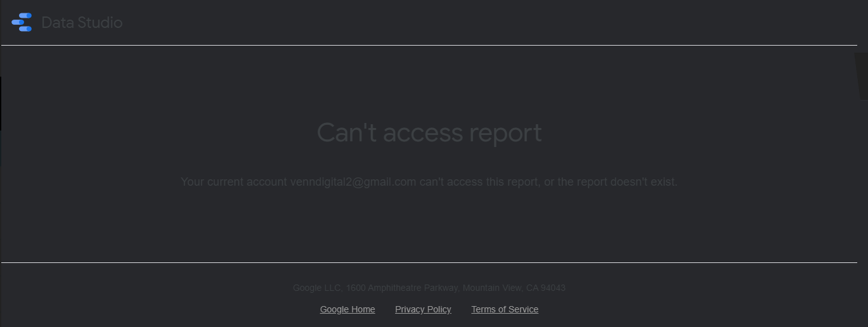This screenshot has height=327, width=868.
Task: Click Mountain View, CA 94043 text
Action: tap(514, 288)
